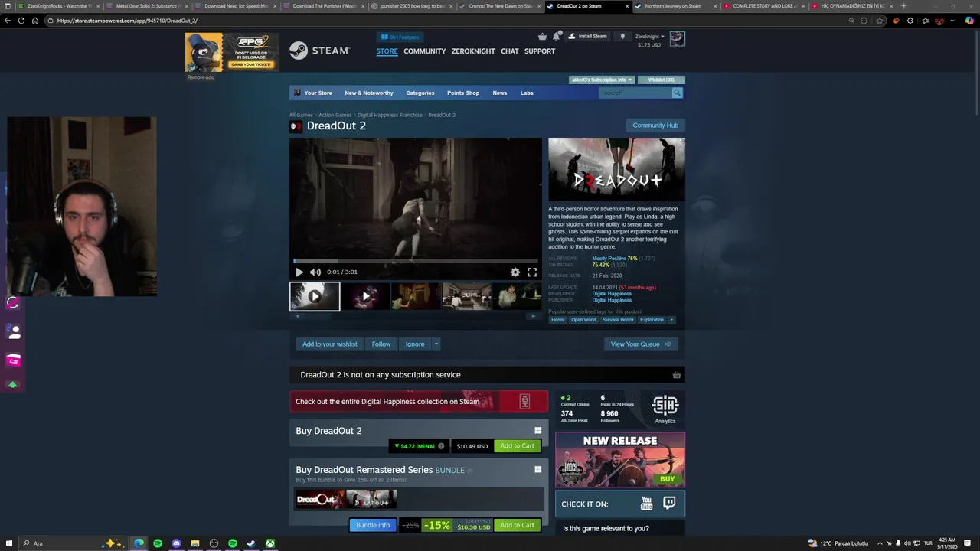Expand the Ignore options dropdown arrow

pyautogui.click(x=436, y=344)
